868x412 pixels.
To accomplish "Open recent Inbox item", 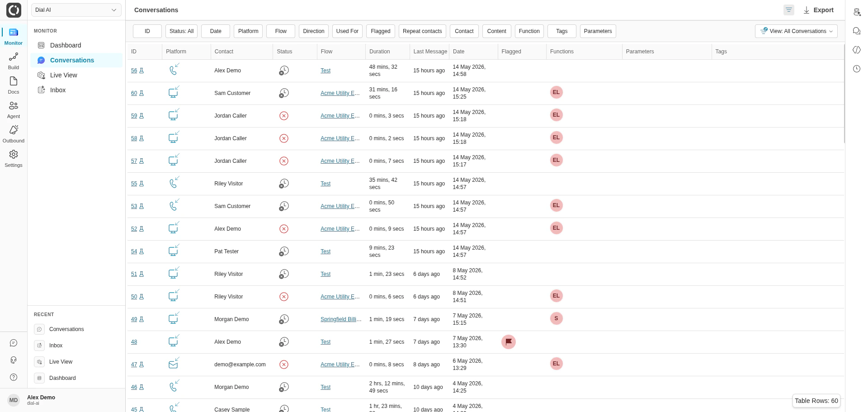I will [x=76, y=346].
